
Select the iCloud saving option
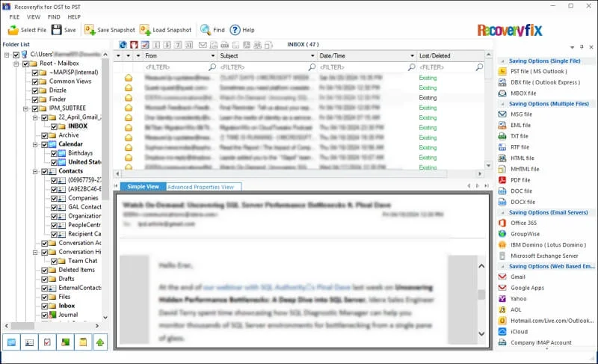(x=519, y=332)
